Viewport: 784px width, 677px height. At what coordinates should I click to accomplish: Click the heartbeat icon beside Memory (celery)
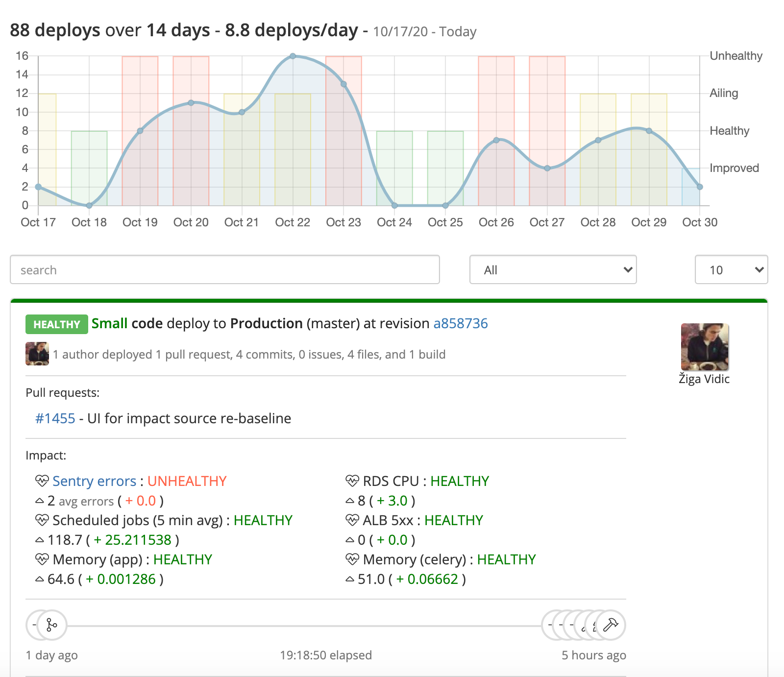[352, 559]
